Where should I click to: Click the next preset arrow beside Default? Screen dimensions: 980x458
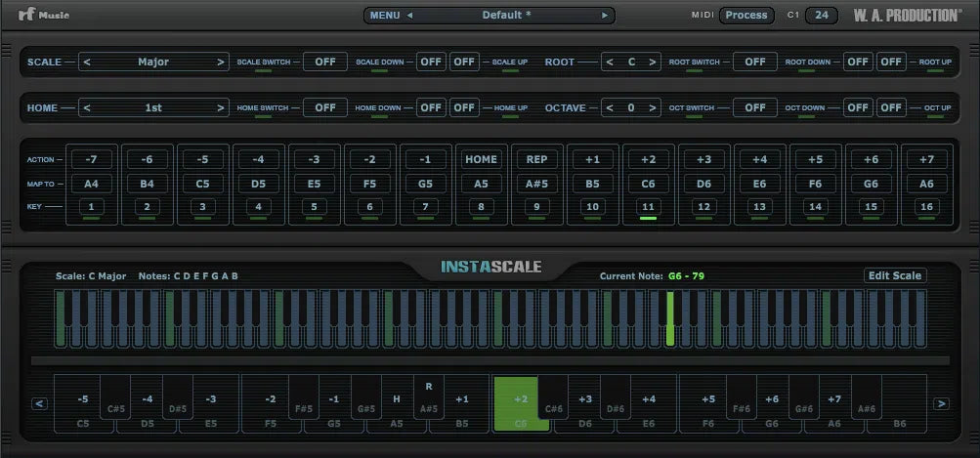(x=606, y=15)
